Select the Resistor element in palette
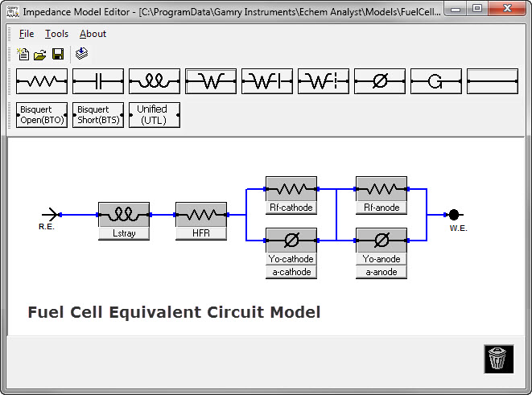Screen dimensions: 532x395 [42, 81]
